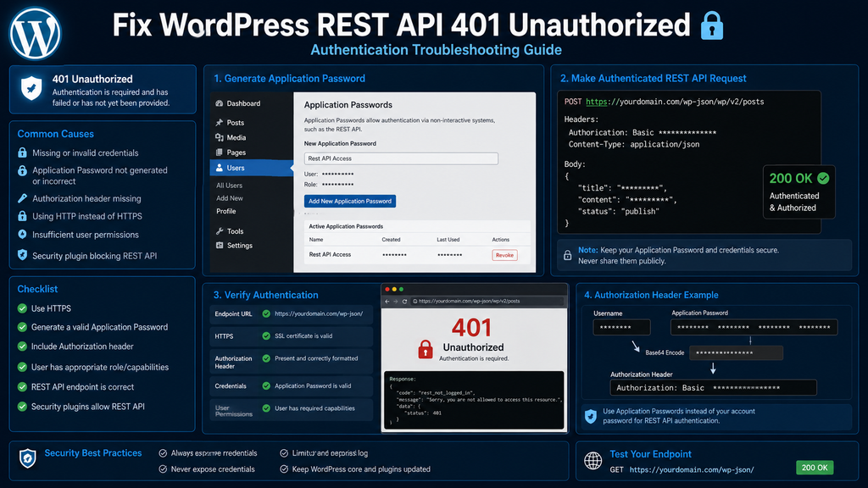Click the Pages icon in the sidebar
This screenshot has width=868, height=488.
click(220, 152)
